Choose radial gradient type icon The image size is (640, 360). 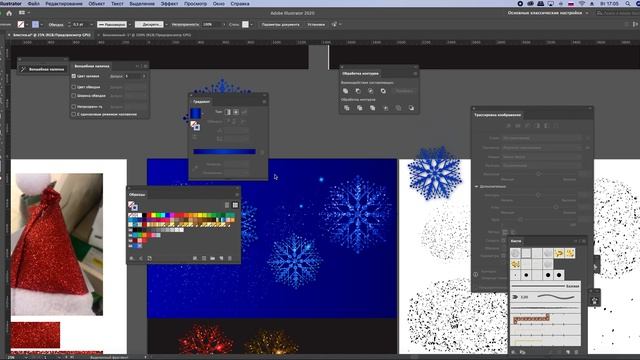click(x=236, y=112)
